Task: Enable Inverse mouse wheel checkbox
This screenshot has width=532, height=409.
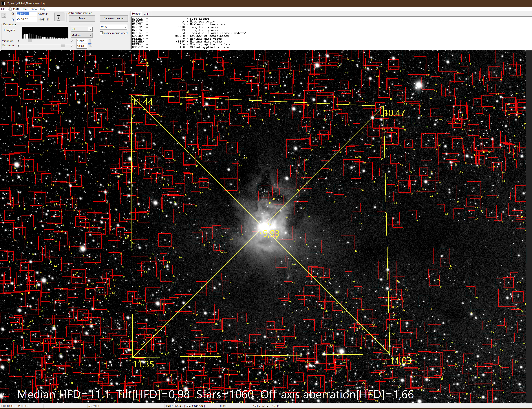Action: [101, 33]
